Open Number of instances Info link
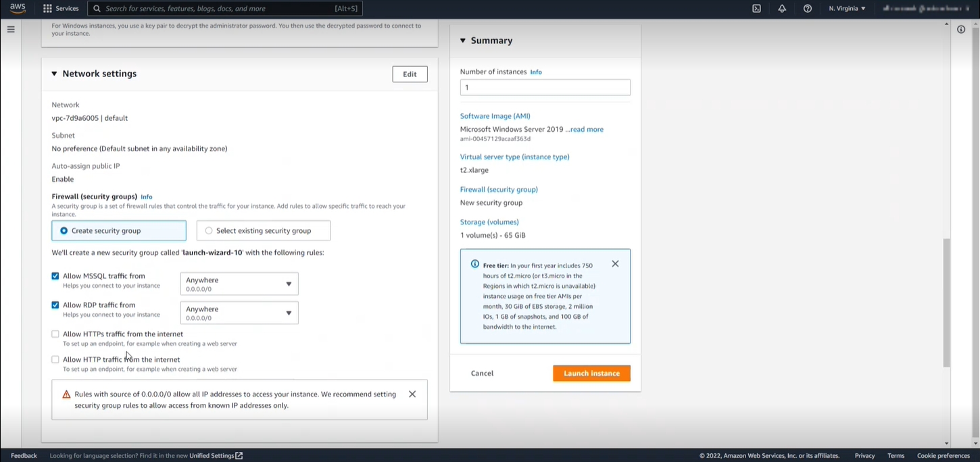980x462 pixels. 536,72
